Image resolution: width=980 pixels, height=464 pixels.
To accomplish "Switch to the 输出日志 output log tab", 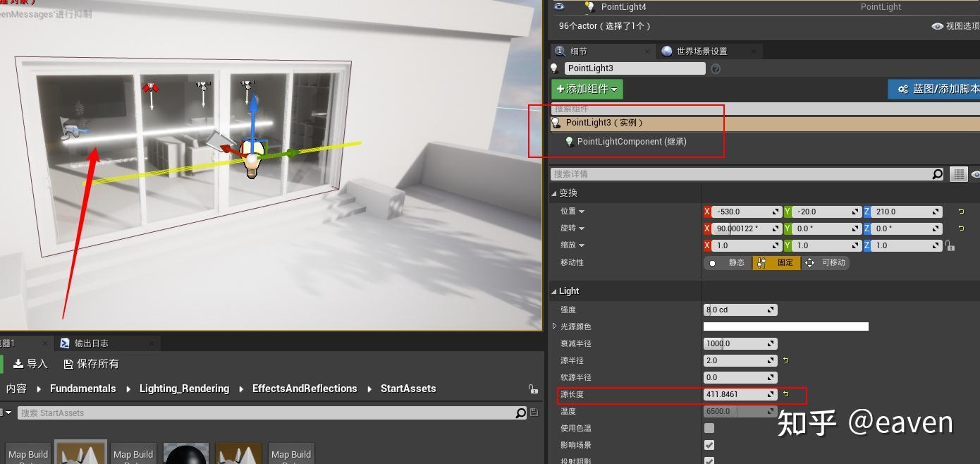I will [91, 343].
